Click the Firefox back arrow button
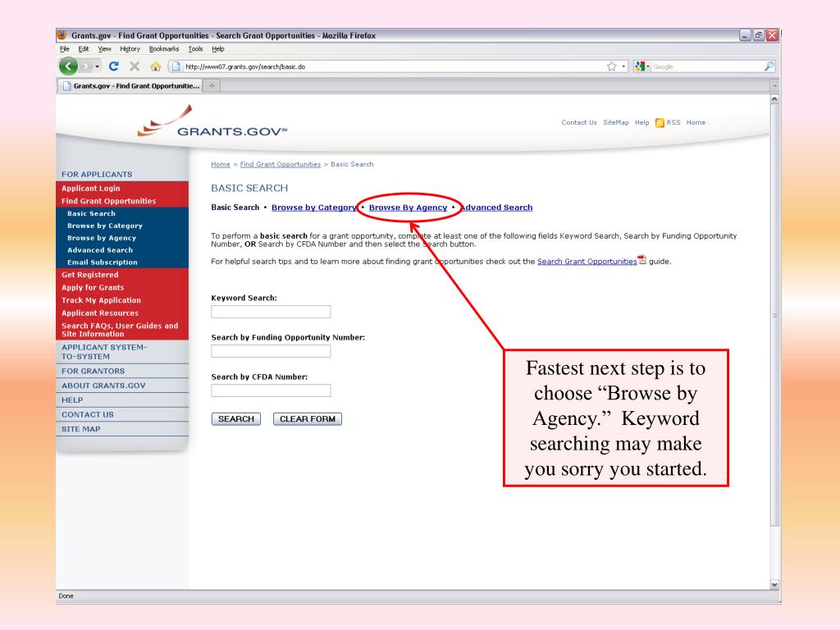 68,66
